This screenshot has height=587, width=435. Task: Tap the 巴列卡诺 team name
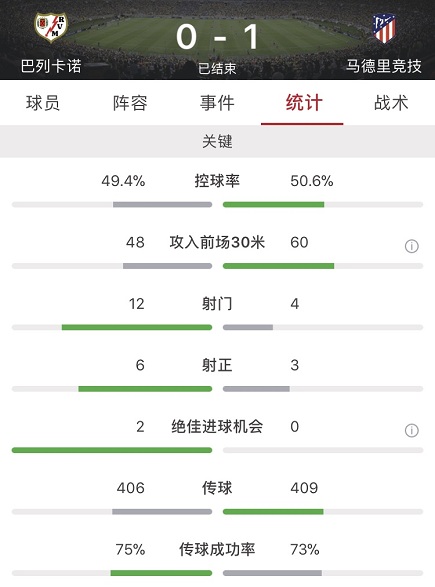click(51, 66)
